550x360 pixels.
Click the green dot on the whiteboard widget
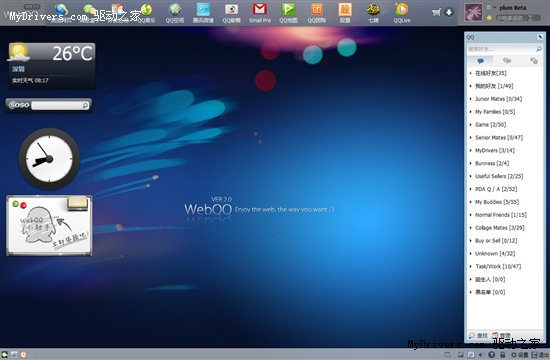point(15,204)
